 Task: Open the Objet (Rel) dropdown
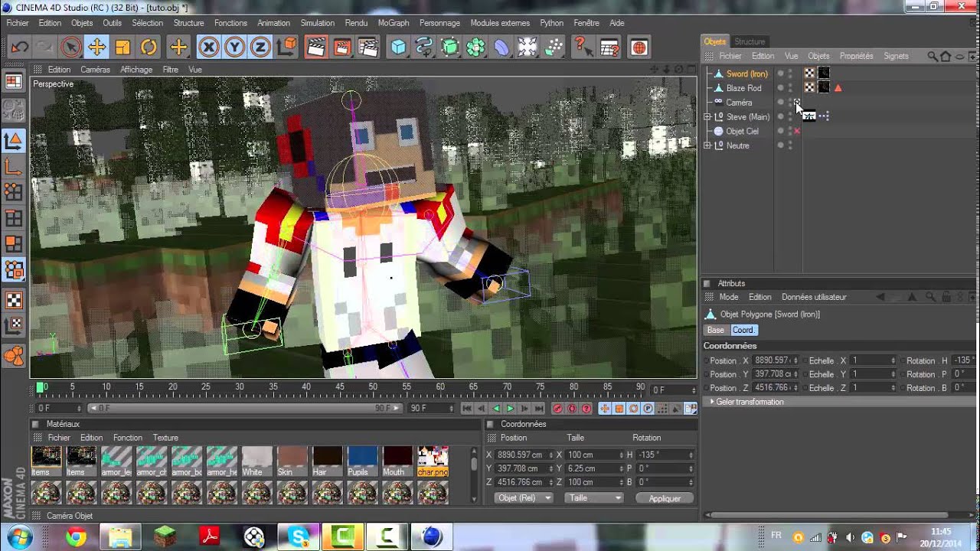click(x=524, y=497)
